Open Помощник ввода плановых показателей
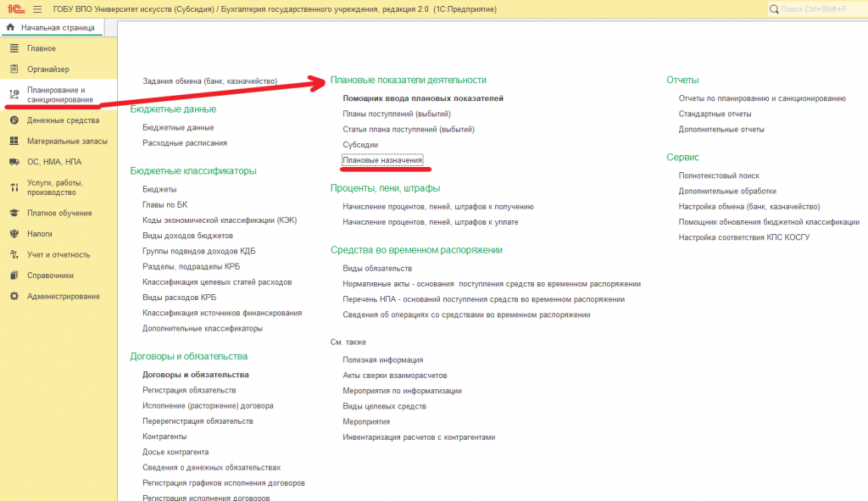The image size is (868, 501). point(423,98)
